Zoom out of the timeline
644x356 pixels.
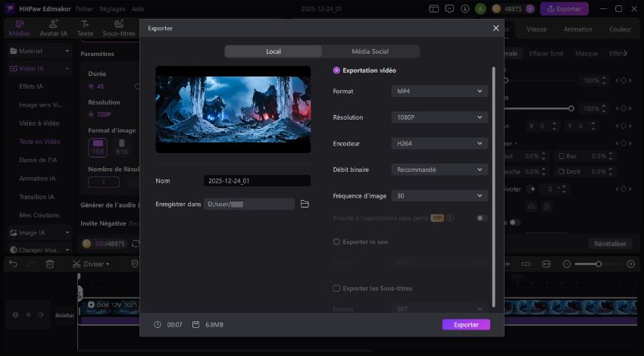point(566,264)
